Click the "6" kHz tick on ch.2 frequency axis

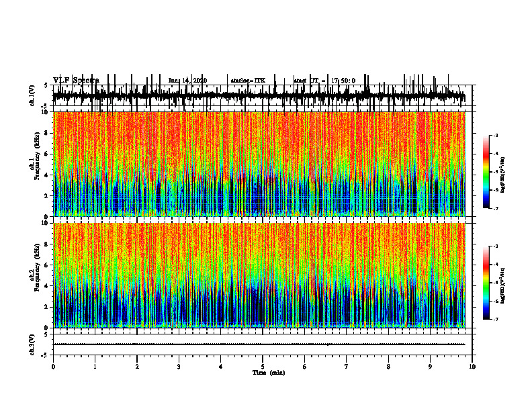point(47,265)
